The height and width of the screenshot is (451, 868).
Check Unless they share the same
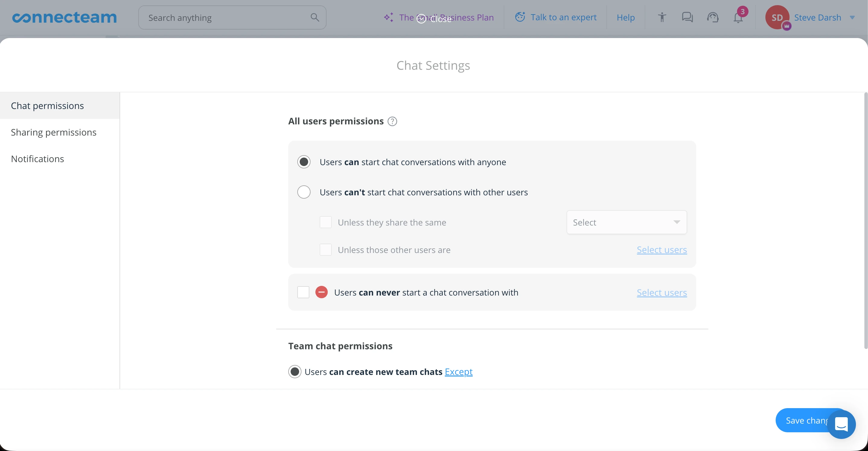tap(325, 222)
